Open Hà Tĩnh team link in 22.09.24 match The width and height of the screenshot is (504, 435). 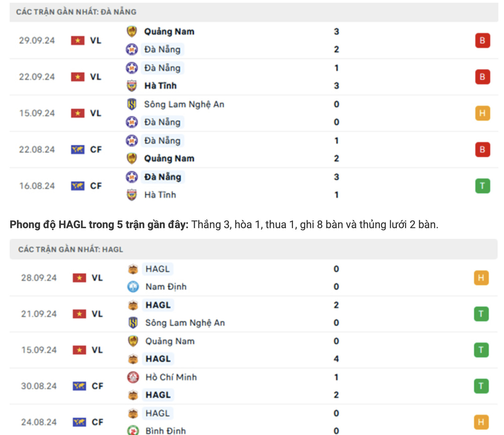(x=160, y=86)
